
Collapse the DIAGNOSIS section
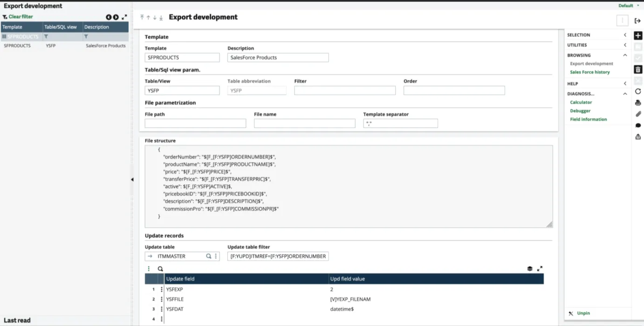pyautogui.click(x=625, y=94)
